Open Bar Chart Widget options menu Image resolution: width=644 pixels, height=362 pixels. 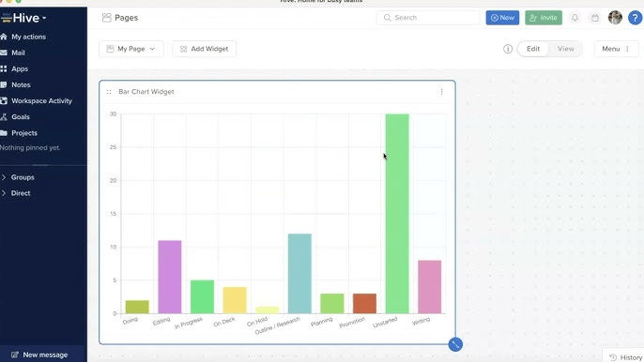point(441,92)
